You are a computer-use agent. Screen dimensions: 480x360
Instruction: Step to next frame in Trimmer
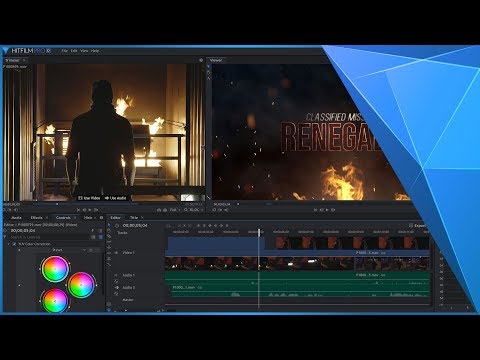pyautogui.click(x=96, y=210)
